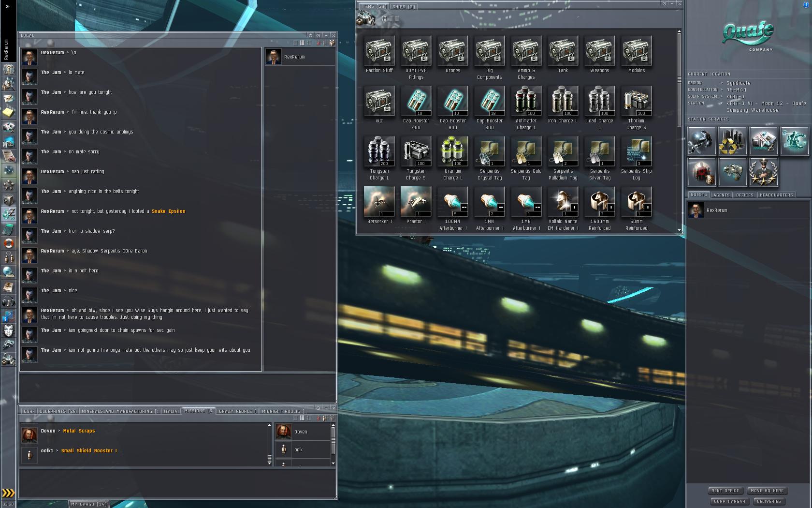Open the character sheet from sidebar
The height and width of the screenshot is (508, 812).
8,69
